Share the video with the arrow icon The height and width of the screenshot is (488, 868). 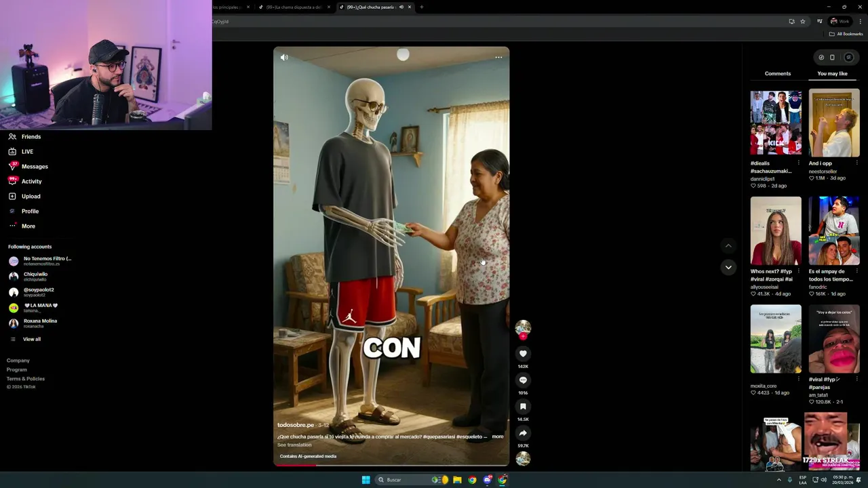click(523, 433)
